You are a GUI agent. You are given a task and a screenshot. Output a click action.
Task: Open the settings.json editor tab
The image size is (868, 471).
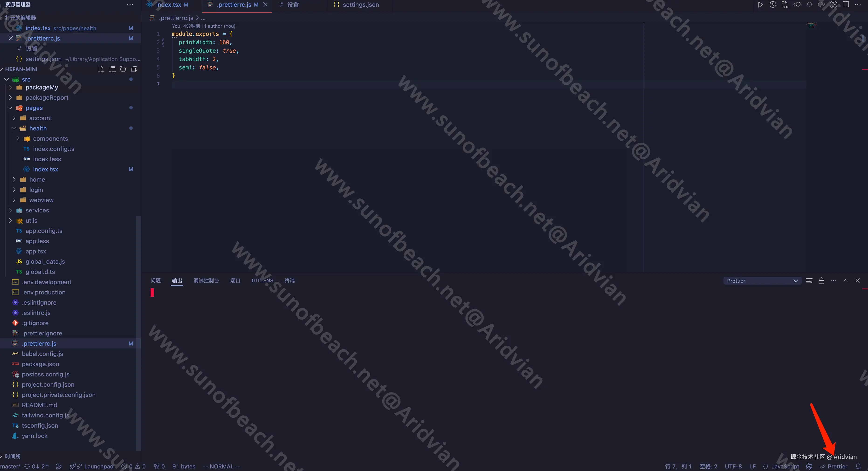[360, 5]
